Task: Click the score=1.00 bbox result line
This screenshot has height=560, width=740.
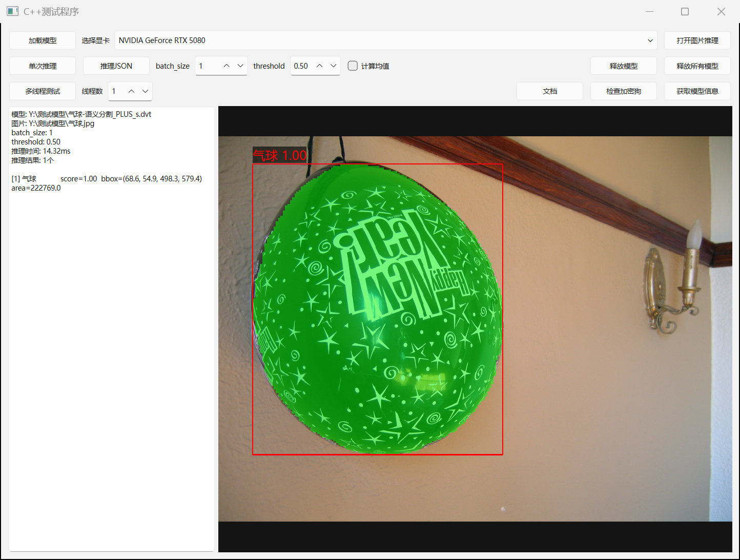Action: point(107,179)
